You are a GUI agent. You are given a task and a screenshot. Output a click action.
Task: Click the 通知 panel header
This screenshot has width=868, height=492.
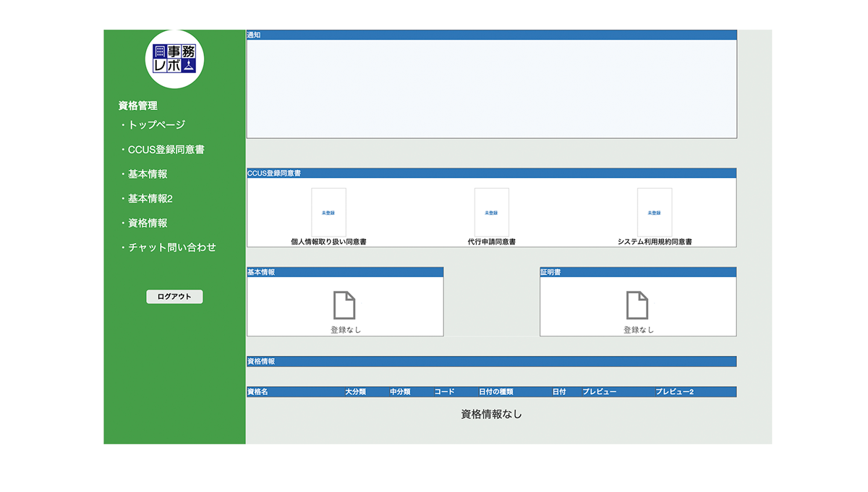[492, 35]
